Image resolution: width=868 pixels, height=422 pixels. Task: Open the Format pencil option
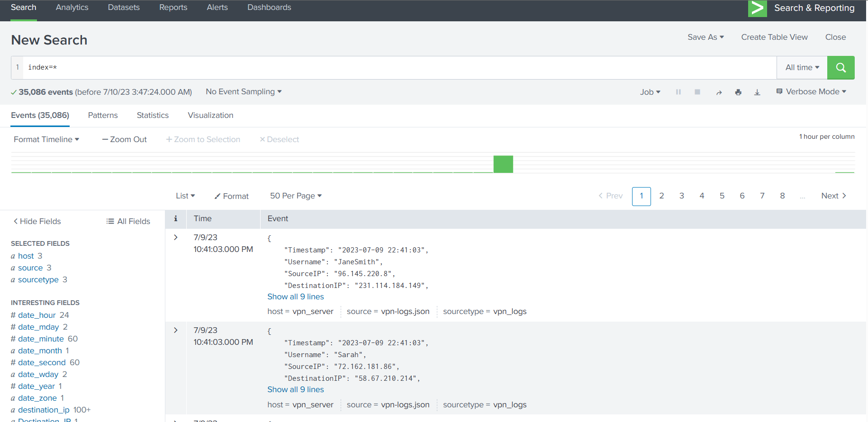coord(231,196)
